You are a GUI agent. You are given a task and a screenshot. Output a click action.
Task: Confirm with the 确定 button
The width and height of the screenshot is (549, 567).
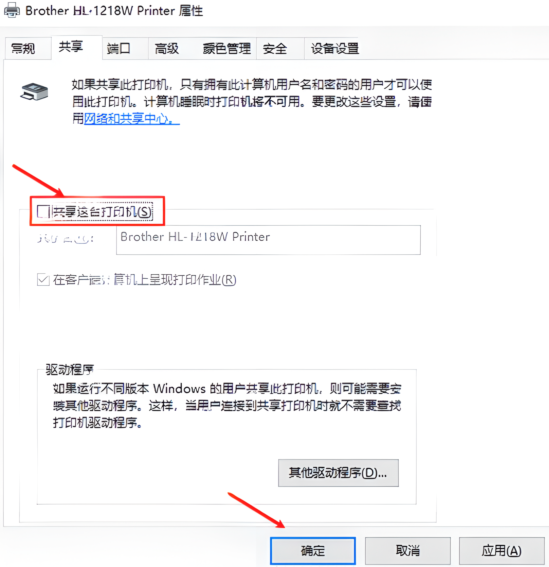(x=313, y=550)
